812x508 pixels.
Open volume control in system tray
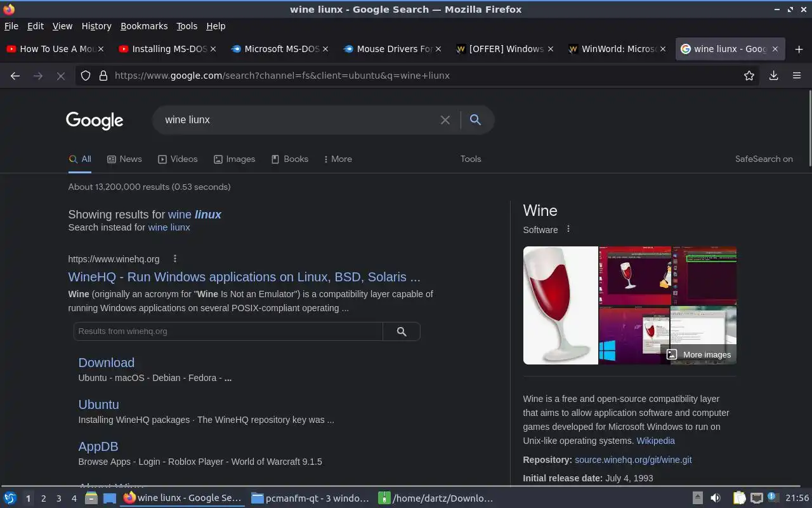(x=715, y=498)
